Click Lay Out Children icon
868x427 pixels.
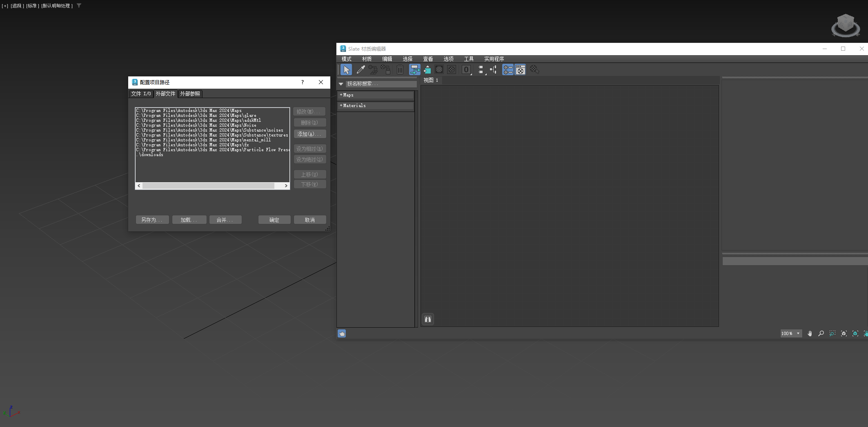494,70
